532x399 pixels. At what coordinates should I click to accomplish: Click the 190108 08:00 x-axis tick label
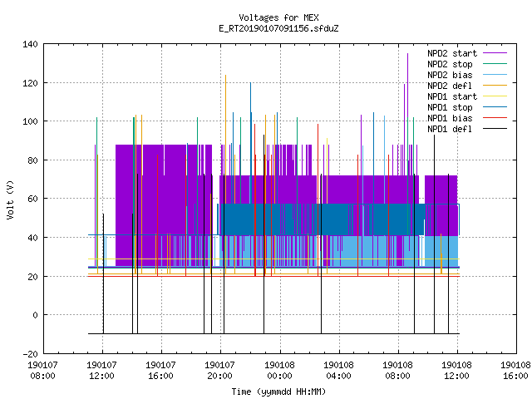point(397,371)
